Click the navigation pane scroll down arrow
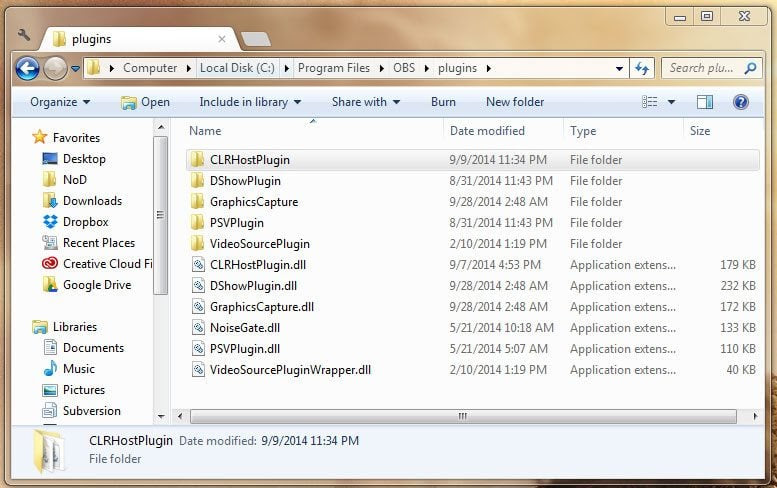777x488 pixels. click(161, 417)
